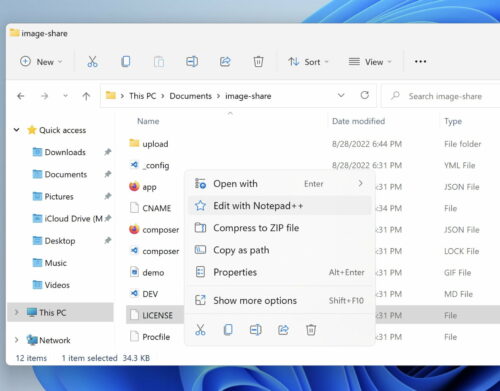
Task: Expand the Network tree node
Action: (x=16, y=340)
